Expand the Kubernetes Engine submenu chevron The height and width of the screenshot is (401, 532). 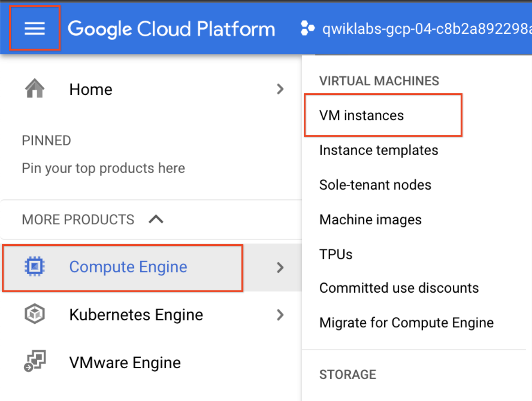click(280, 315)
